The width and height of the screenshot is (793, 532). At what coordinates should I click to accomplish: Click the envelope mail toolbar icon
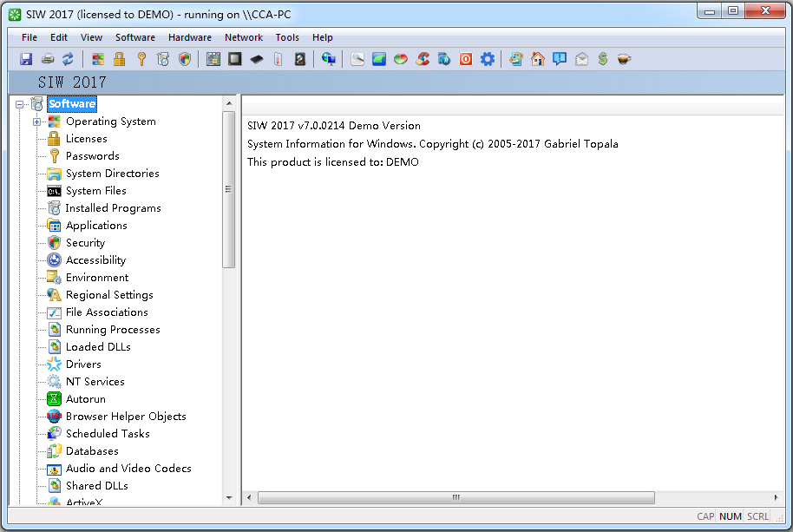click(x=581, y=59)
